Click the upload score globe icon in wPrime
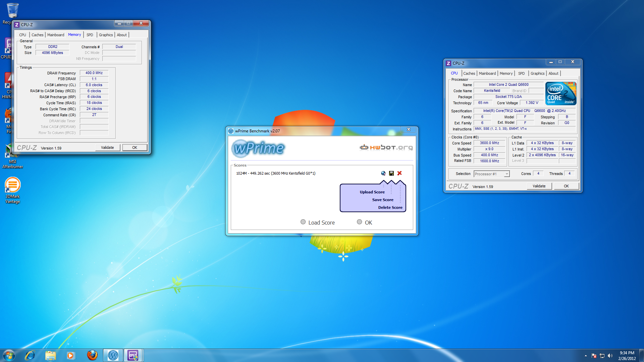The image size is (644, 362). [383, 173]
